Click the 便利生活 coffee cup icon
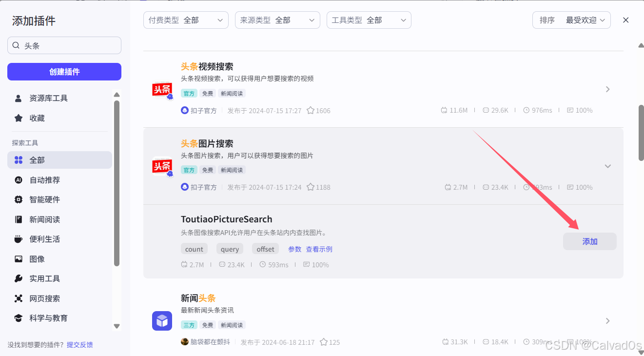 (19, 239)
